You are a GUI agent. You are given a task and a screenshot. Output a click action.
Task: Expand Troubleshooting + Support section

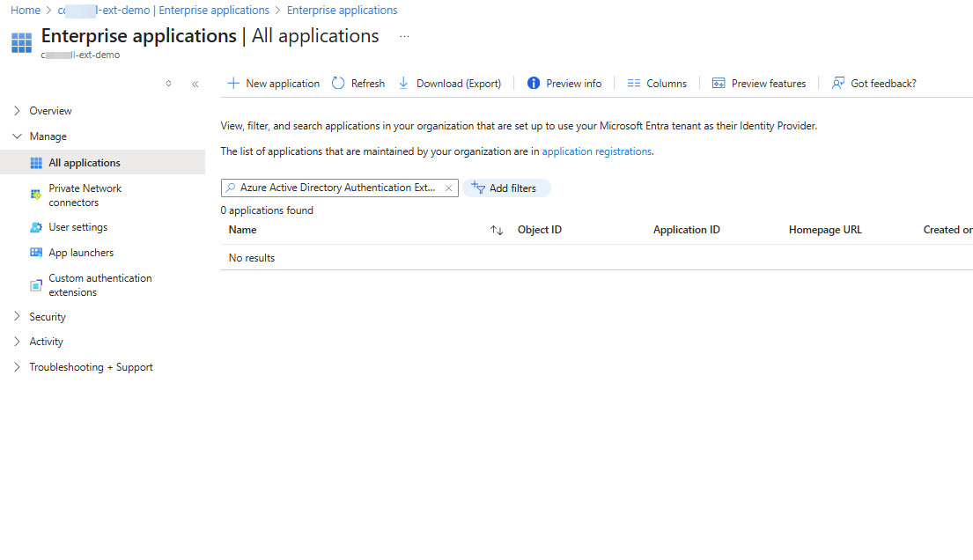17,367
